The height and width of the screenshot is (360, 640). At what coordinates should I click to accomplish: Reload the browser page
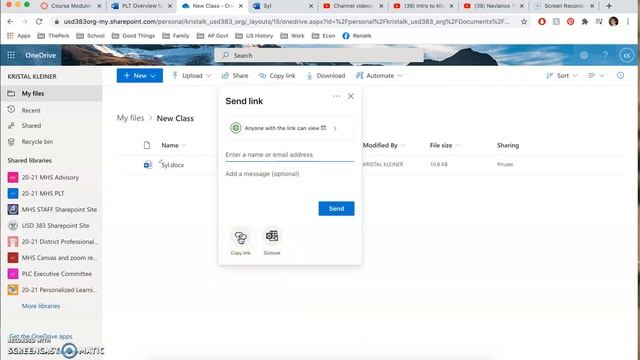tap(39, 22)
